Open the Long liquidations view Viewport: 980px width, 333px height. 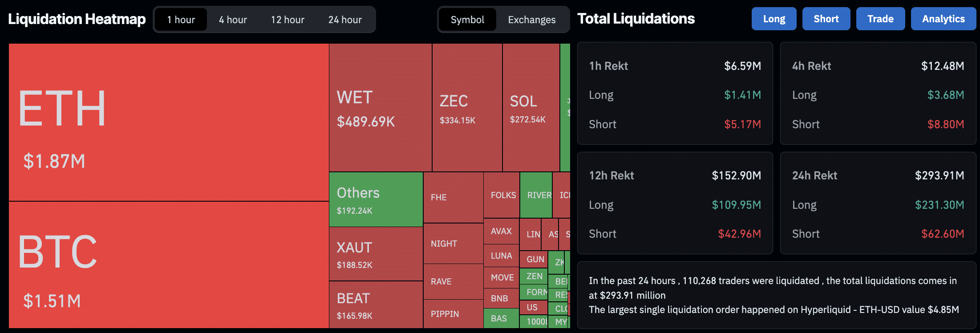tap(774, 19)
